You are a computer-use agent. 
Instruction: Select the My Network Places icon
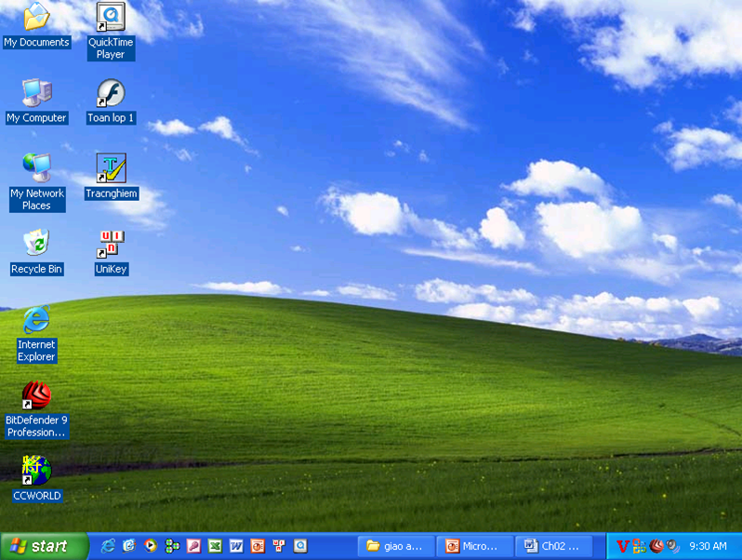click(x=37, y=182)
